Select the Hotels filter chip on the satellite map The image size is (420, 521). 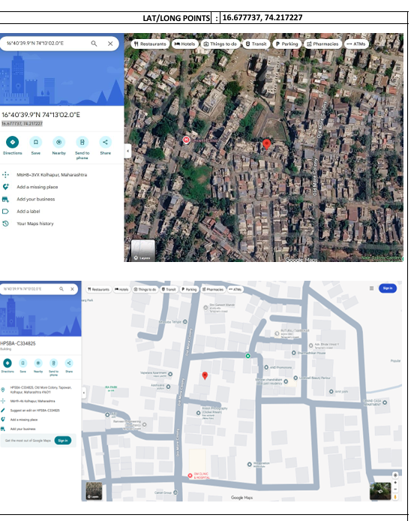(x=185, y=44)
